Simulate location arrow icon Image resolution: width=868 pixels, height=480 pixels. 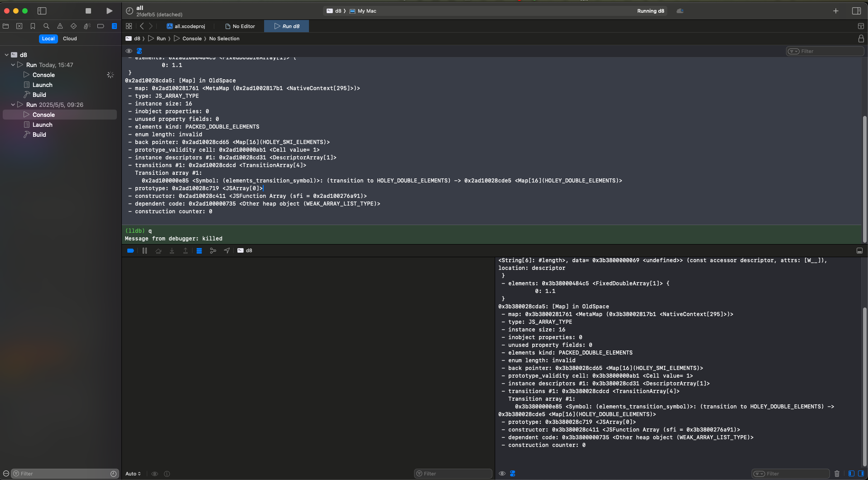[x=227, y=250]
